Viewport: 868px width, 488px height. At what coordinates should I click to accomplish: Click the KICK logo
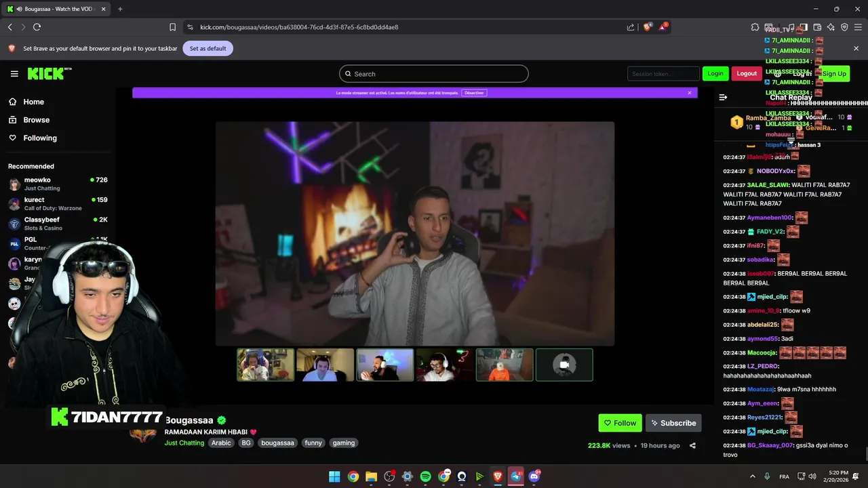coord(49,74)
